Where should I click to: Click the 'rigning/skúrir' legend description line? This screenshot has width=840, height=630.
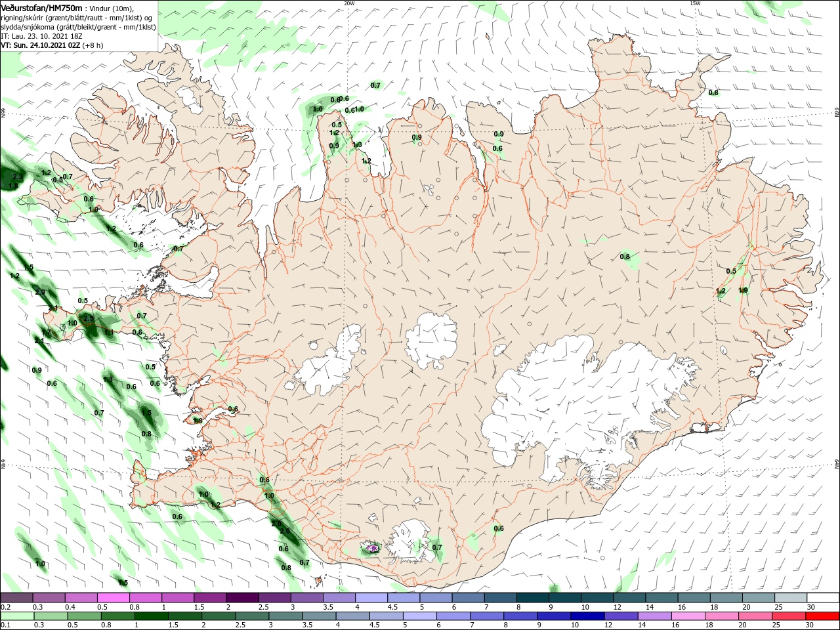click(x=77, y=18)
